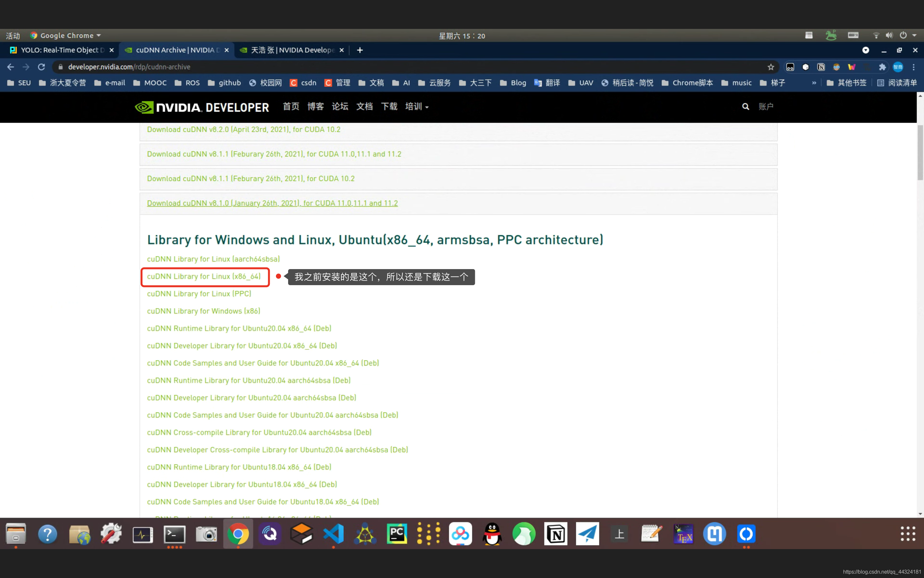
Task: Open the system volume indicator
Action: tap(889, 36)
